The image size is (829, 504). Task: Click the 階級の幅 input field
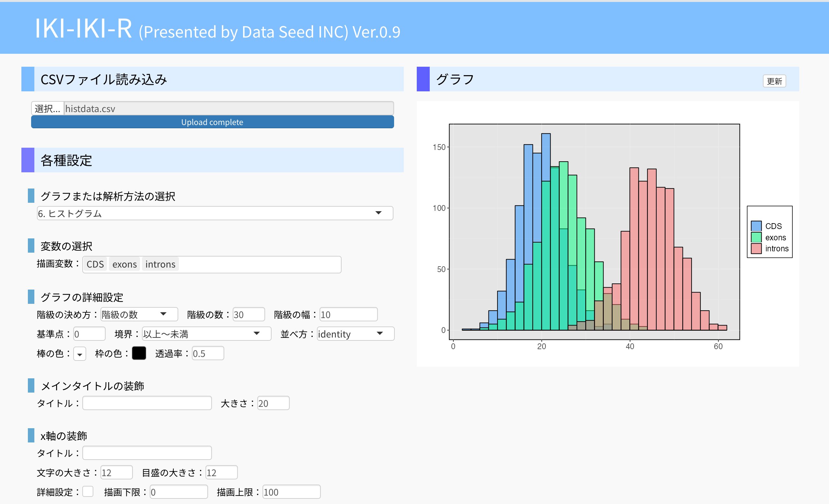[x=348, y=315]
